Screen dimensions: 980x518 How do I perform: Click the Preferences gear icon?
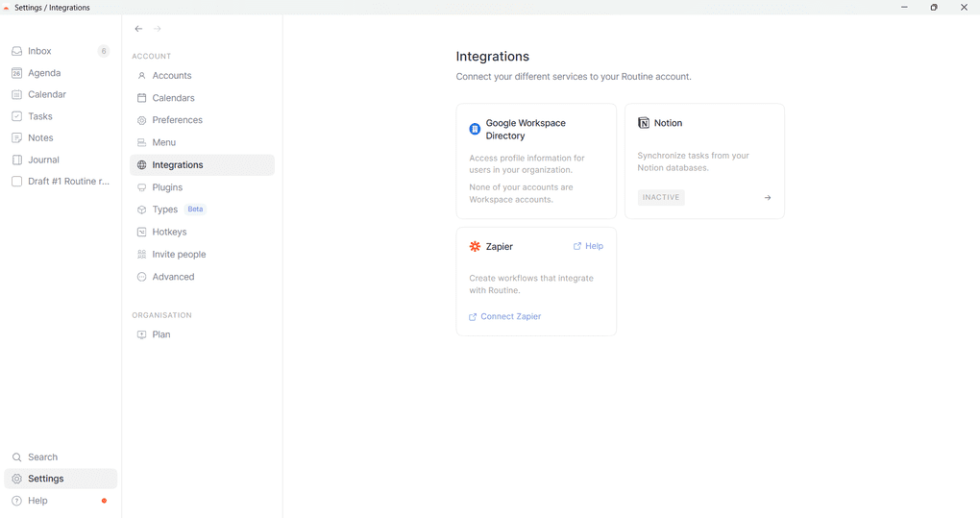click(x=142, y=120)
